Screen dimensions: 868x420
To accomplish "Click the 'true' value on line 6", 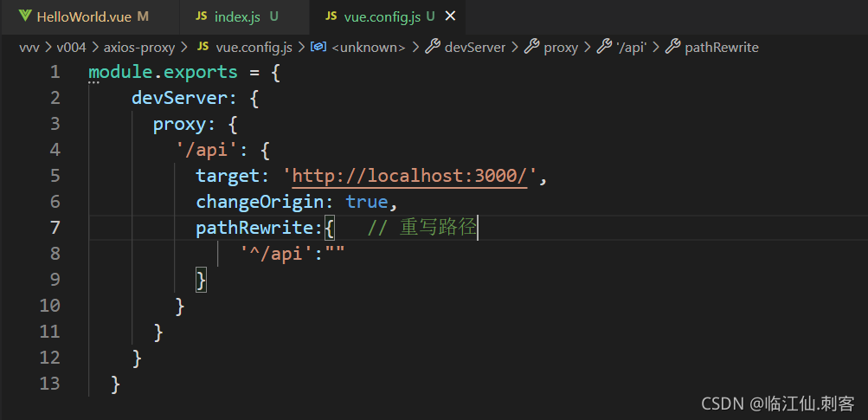I will [366, 203].
